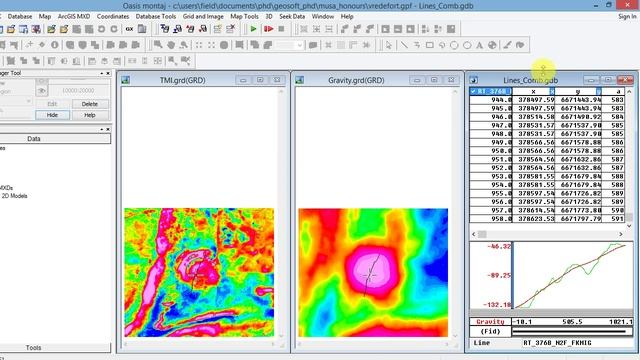Open the Seek Data menu

(x=292, y=16)
